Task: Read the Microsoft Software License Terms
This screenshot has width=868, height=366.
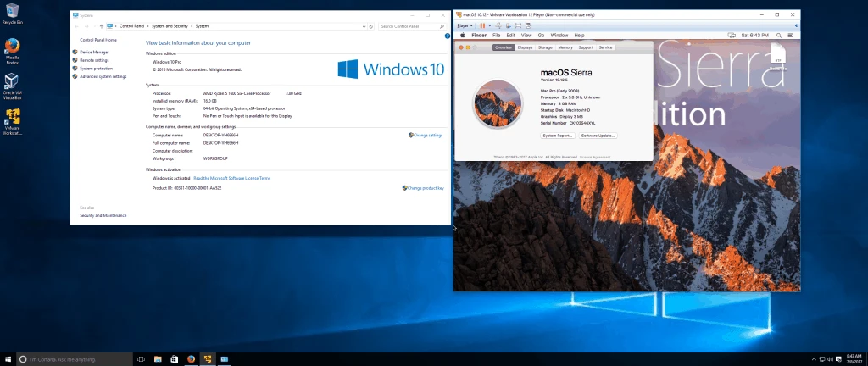Action: (232, 178)
